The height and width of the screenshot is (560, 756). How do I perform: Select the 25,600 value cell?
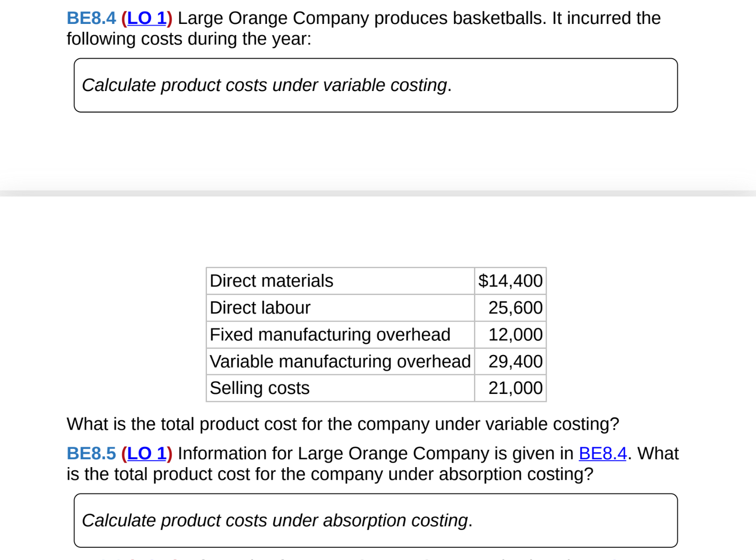(x=511, y=308)
